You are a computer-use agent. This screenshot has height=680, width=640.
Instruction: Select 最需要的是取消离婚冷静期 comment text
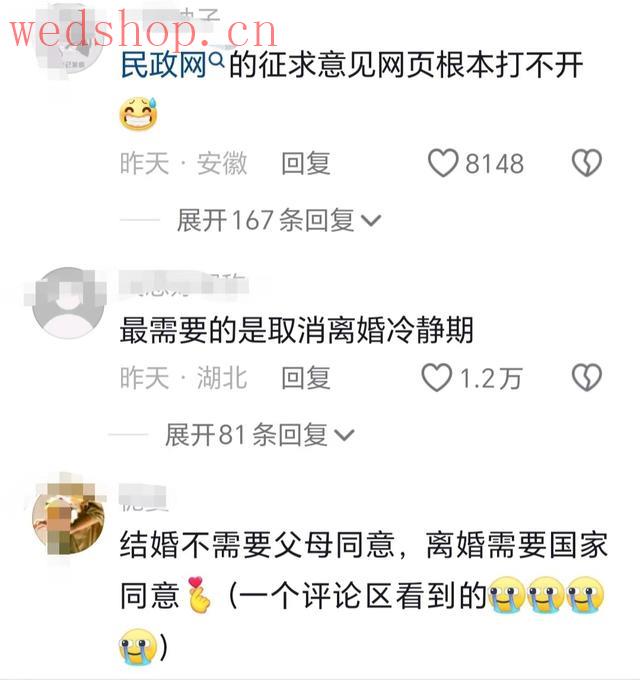[296, 330]
